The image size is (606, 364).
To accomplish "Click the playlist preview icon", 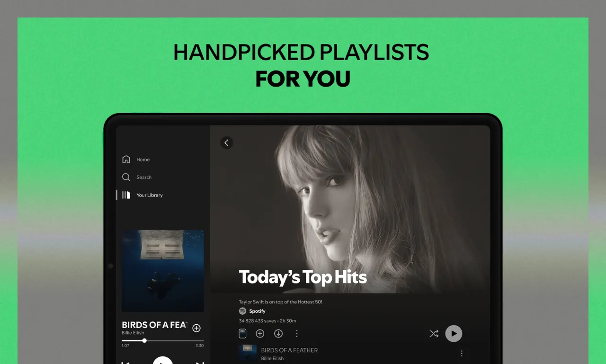I will (x=242, y=334).
